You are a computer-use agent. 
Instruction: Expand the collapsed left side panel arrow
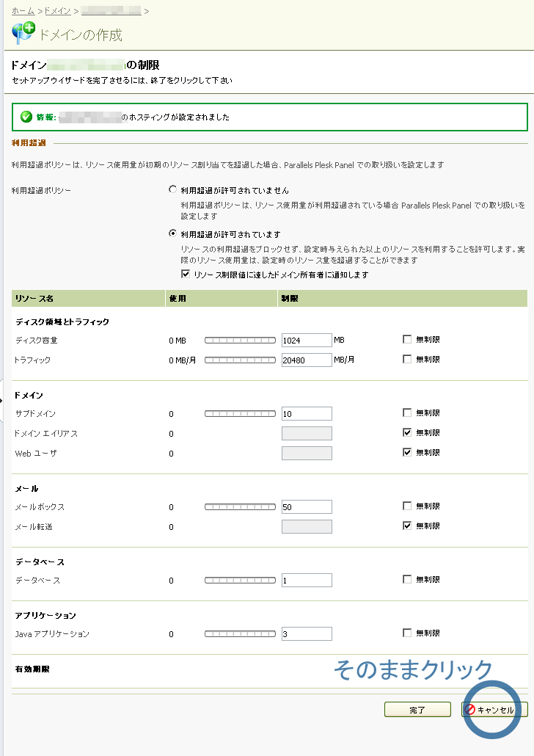3,400
